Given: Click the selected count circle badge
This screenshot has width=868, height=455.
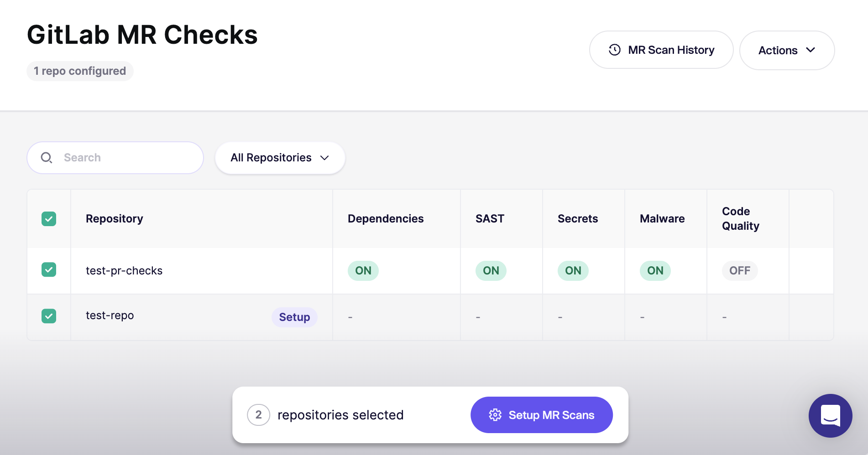Looking at the screenshot, I should pyautogui.click(x=258, y=415).
